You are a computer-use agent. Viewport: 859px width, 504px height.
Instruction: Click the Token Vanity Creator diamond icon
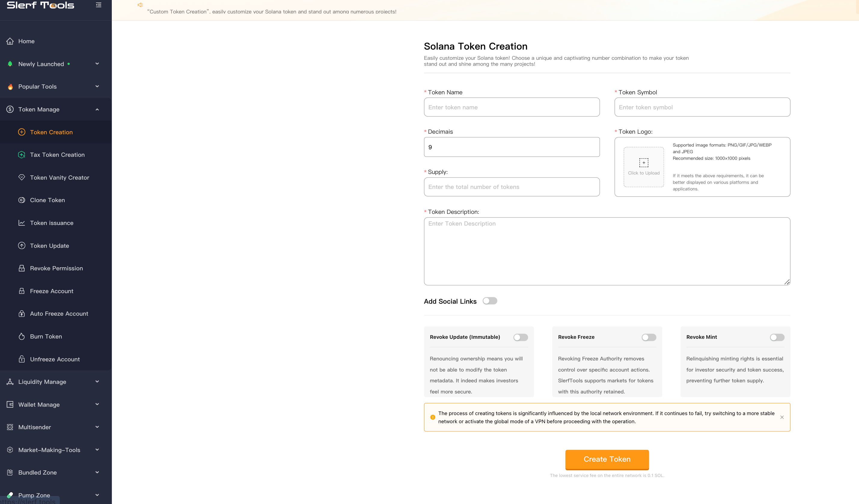coord(21,178)
